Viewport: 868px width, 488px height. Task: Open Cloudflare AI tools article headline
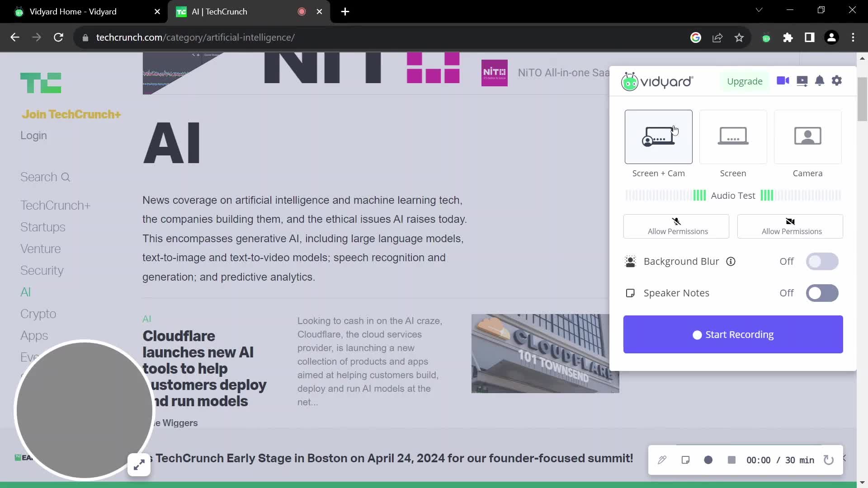pyautogui.click(x=204, y=368)
